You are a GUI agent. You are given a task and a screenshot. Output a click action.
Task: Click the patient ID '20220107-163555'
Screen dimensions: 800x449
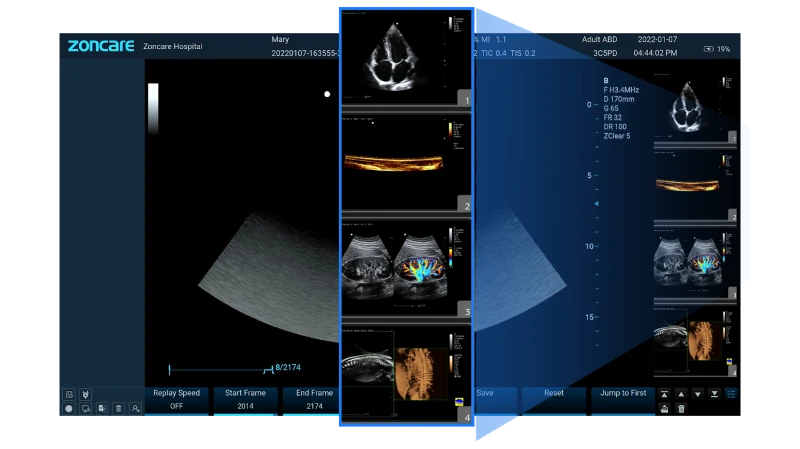305,53
